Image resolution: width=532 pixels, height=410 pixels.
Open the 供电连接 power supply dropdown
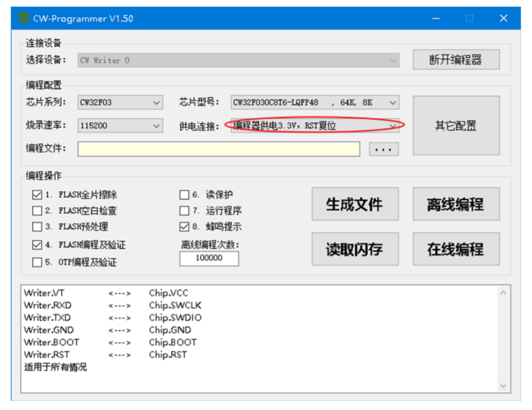coord(315,125)
